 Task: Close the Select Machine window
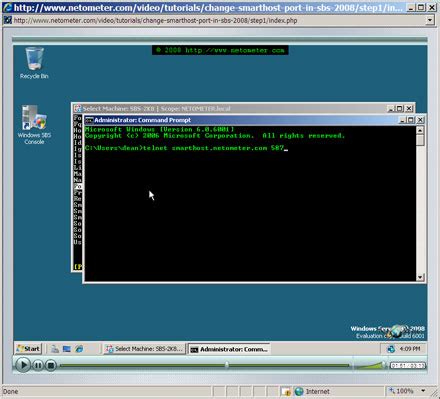[409, 109]
